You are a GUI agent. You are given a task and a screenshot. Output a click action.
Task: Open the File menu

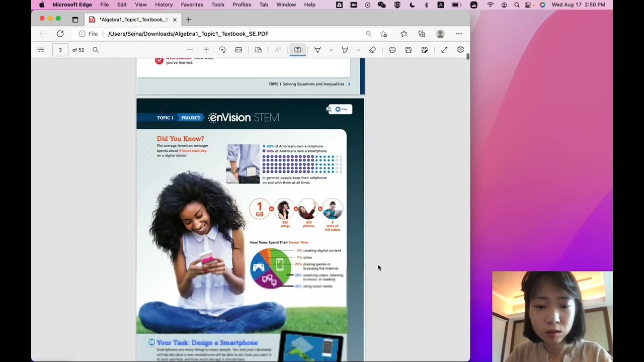coord(105,5)
